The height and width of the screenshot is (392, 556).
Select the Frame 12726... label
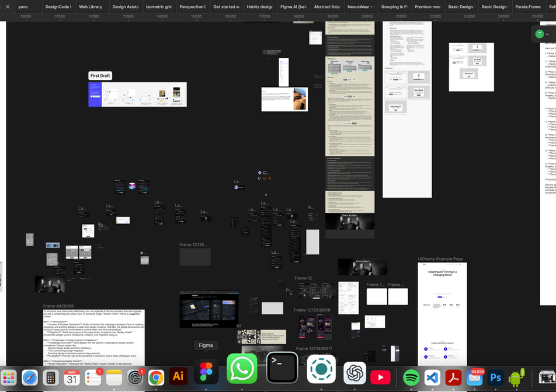193,244
